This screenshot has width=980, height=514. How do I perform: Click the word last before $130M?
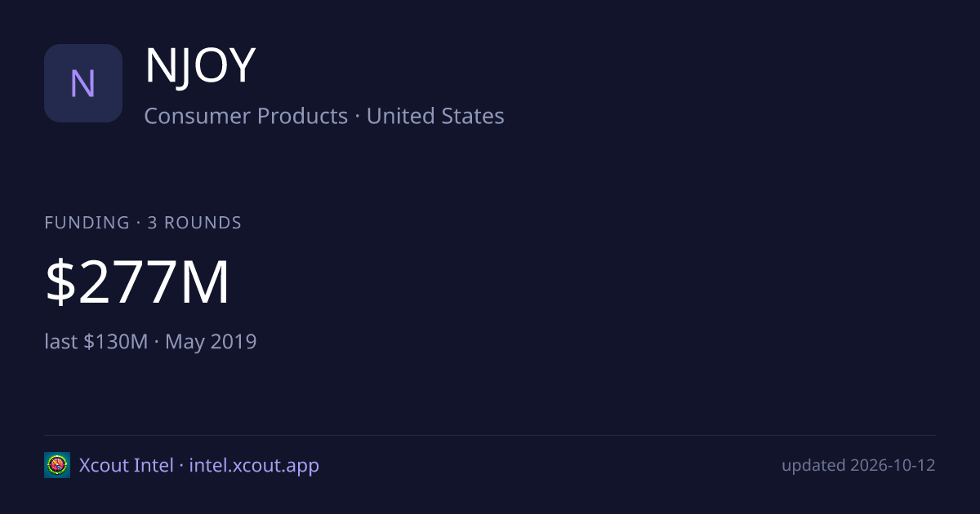(62, 341)
